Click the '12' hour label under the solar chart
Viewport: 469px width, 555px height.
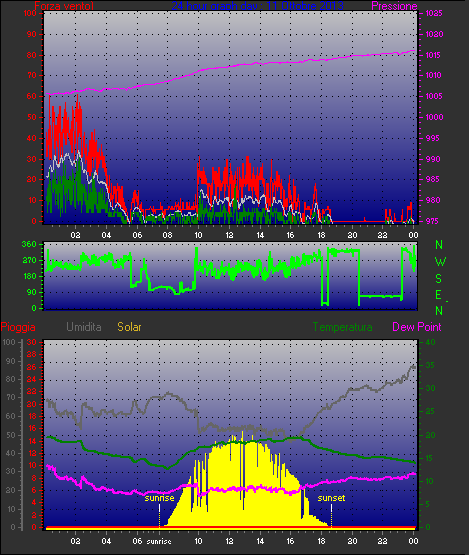click(229, 541)
